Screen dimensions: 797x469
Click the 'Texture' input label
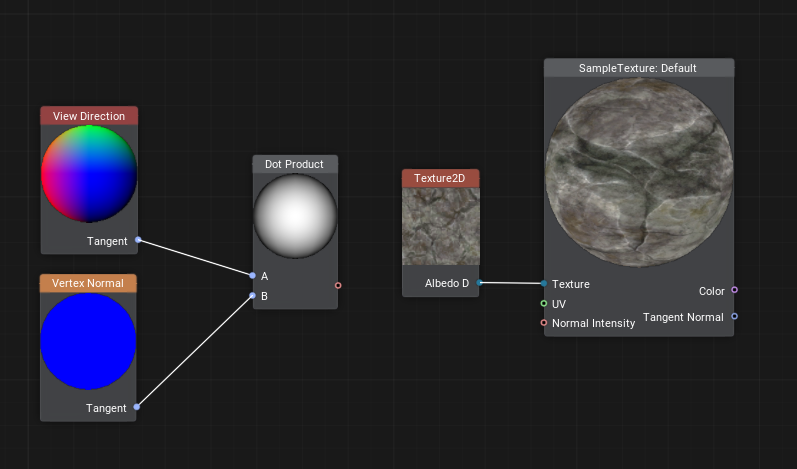click(x=571, y=284)
